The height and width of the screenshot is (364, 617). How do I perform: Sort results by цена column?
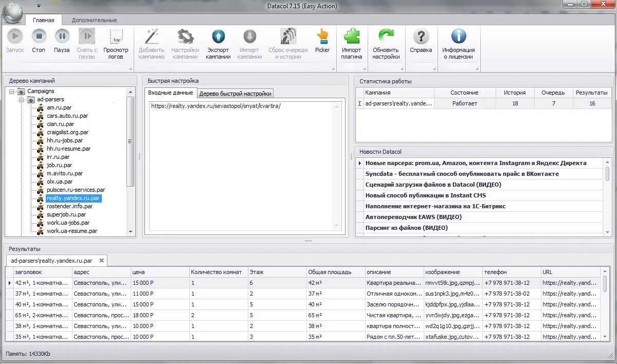tap(160, 272)
